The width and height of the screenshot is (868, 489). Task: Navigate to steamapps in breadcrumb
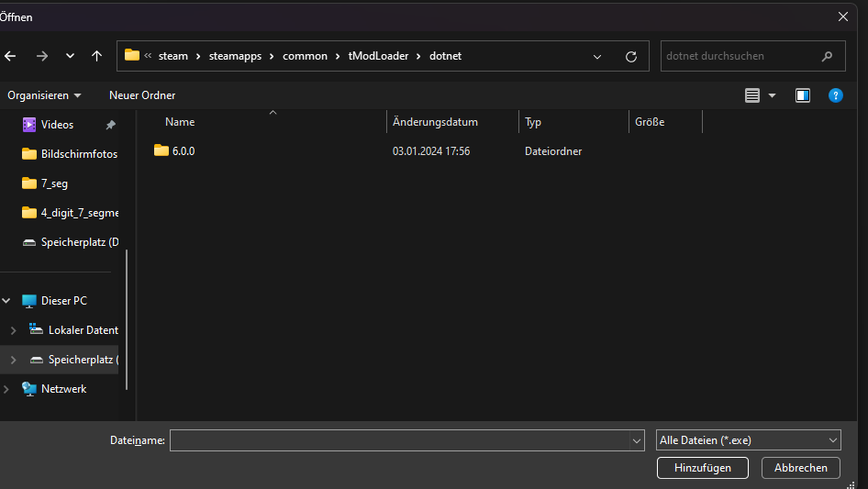pyautogui.click(x=235, y=56)
